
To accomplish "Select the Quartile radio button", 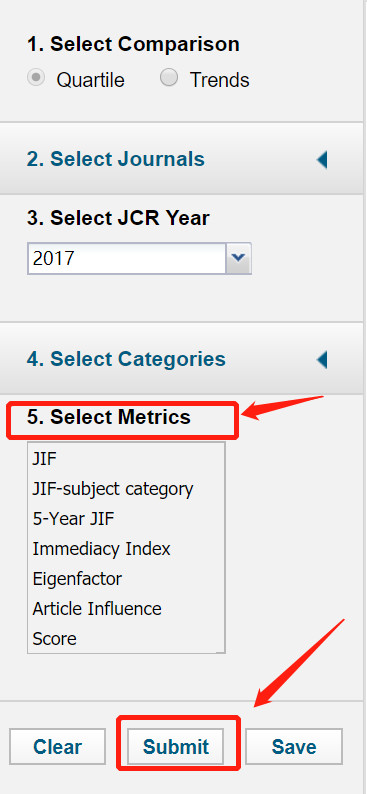I will [x=36, y=78].
